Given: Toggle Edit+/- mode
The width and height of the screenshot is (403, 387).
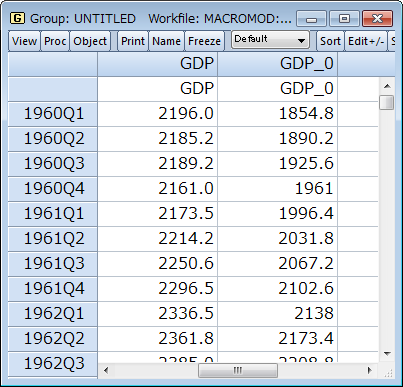Looking at the screenshot, I should pos(366,41).
